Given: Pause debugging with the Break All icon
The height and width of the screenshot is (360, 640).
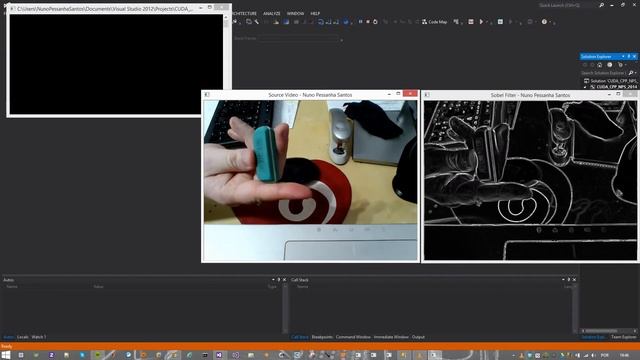Looking at the screenshot, I should (360, 22).
